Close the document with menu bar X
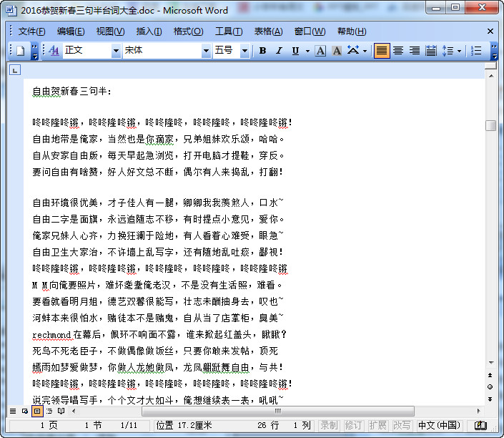The image size is (504, 438). (x=490, y=31)
